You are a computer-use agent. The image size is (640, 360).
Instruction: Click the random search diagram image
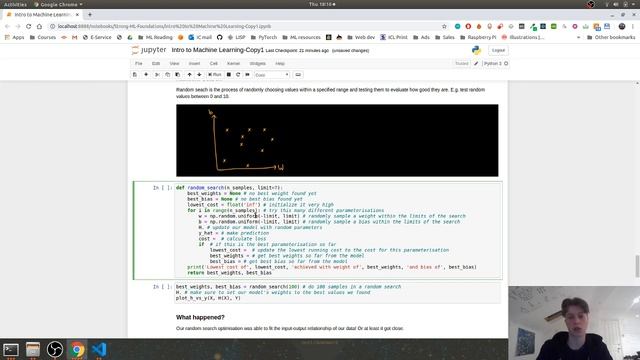(x=337, y=140)
